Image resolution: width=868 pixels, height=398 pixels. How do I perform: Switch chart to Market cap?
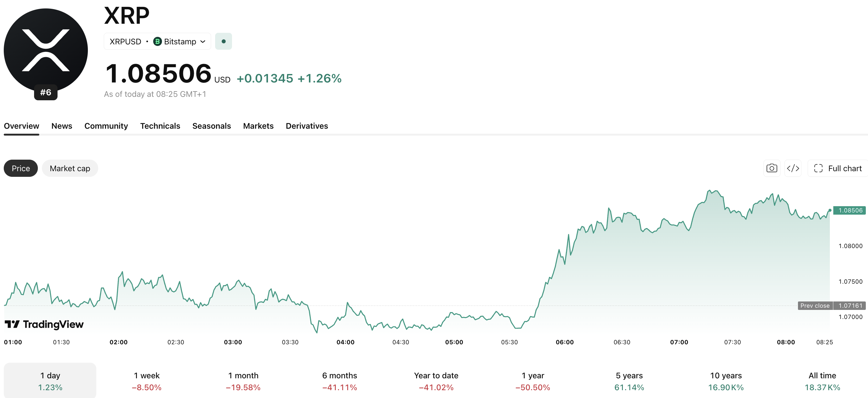(x=70, y=168)
